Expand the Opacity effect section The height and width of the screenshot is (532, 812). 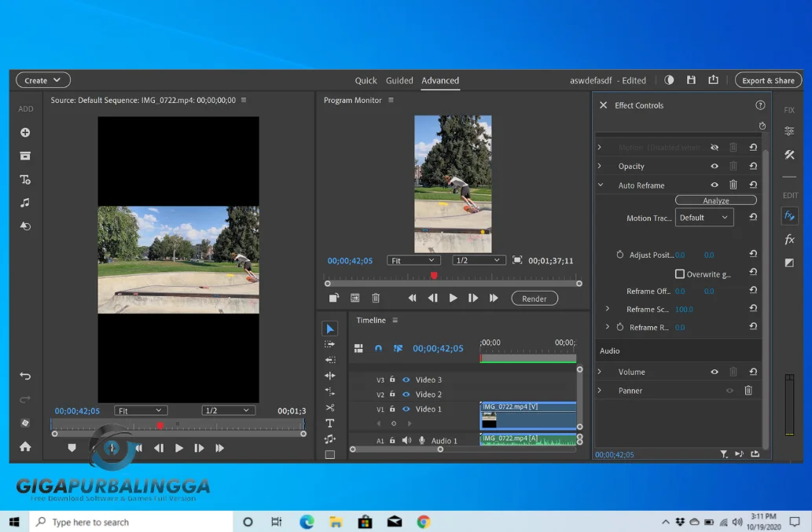point(600,166)
